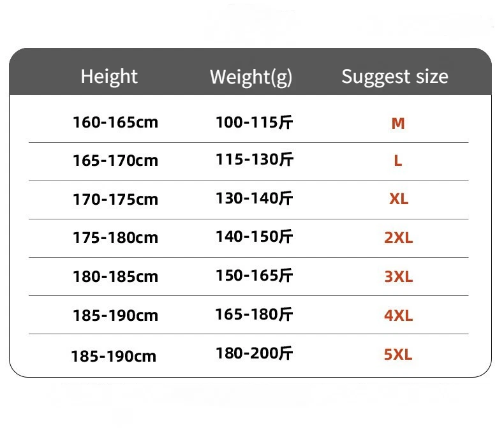Select the 165-170cm height cell
The image size is (504, 428).
tap(115, 160)
